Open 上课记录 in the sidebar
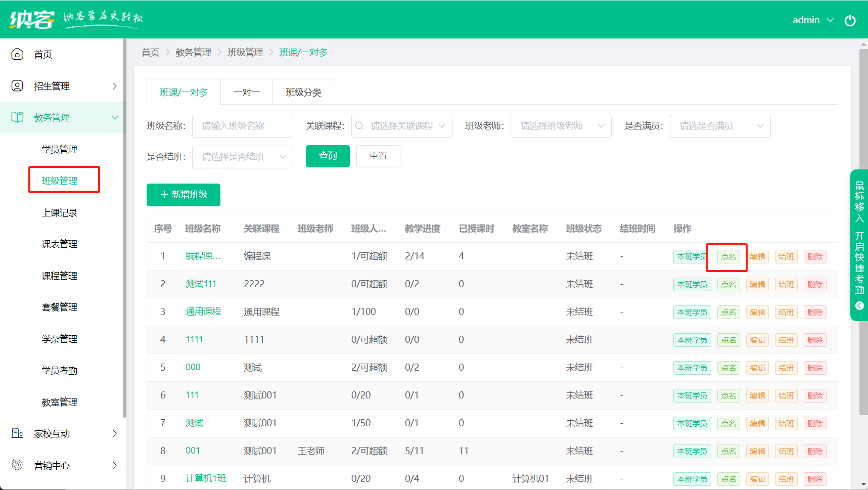Image resolution: width=868 pixels, height=490 pixels. tap(60, 213)
